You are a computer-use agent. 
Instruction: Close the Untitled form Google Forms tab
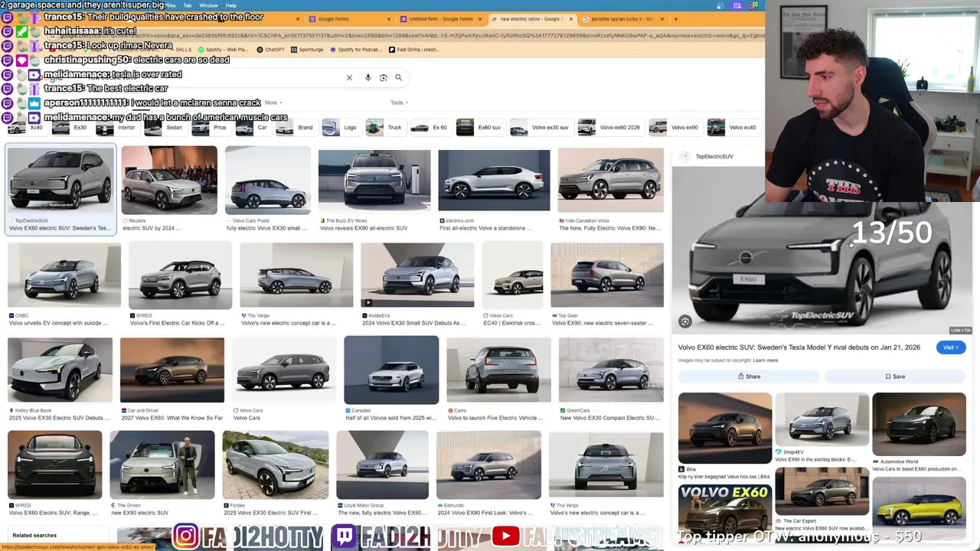point(480,18)
